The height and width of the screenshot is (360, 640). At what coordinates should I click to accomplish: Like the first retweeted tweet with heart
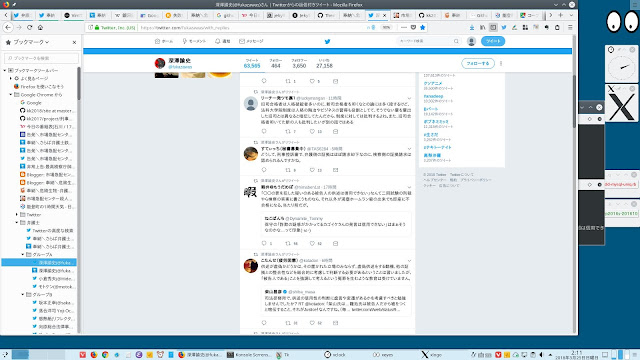(x=312, y=131)
